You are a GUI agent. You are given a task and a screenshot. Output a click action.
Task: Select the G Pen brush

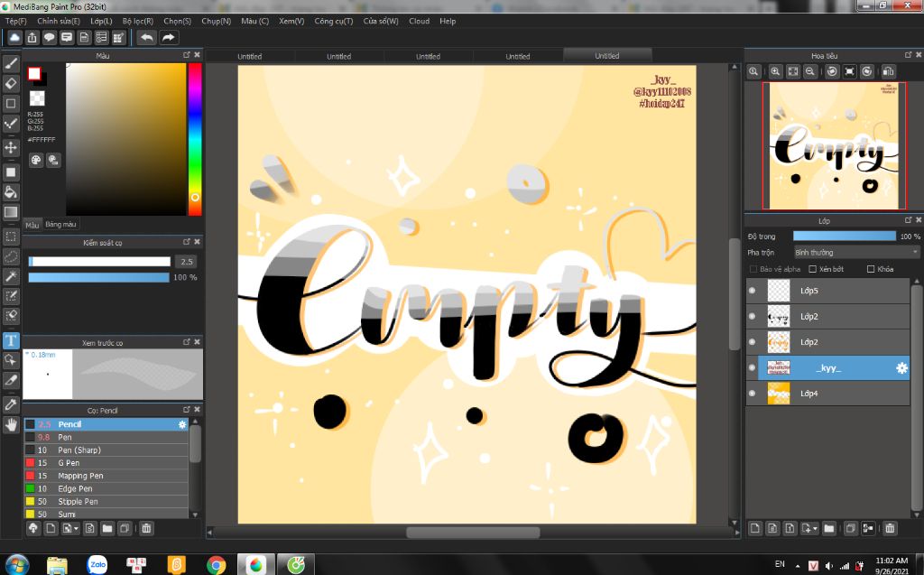[106, 463]
